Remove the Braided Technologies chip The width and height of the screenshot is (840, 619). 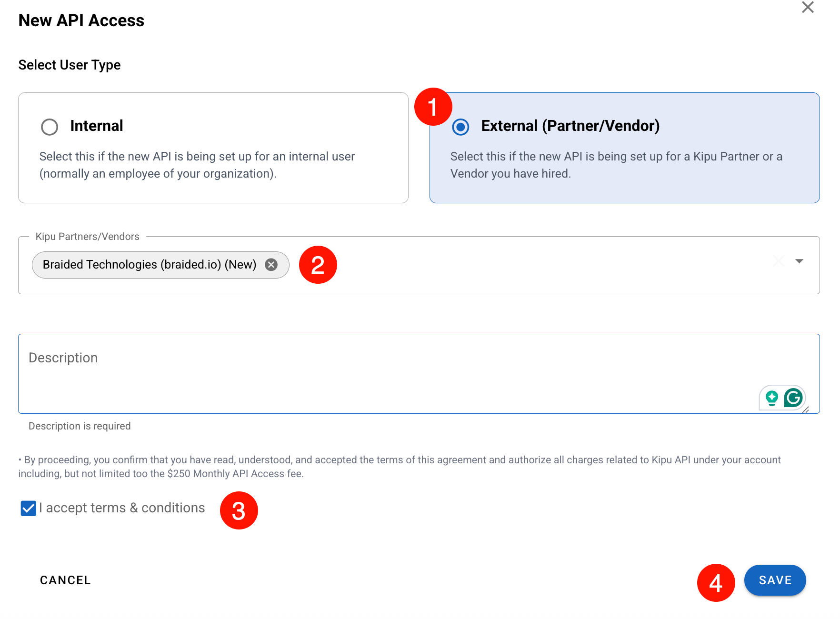271,265
